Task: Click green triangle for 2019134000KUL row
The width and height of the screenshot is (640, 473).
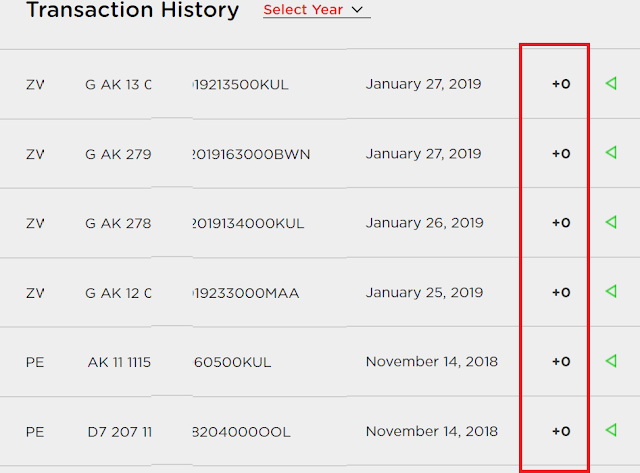Action: pyautogui.click(x=611, y=222)
